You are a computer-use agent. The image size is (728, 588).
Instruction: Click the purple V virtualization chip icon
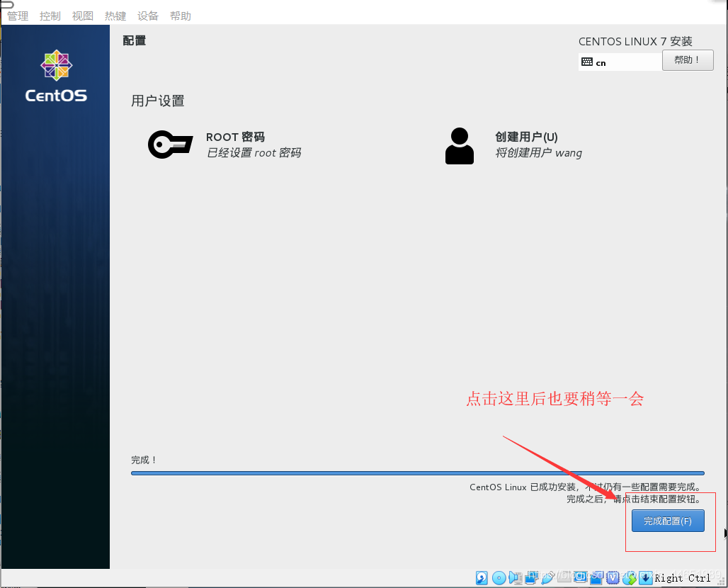coord(613,578)
